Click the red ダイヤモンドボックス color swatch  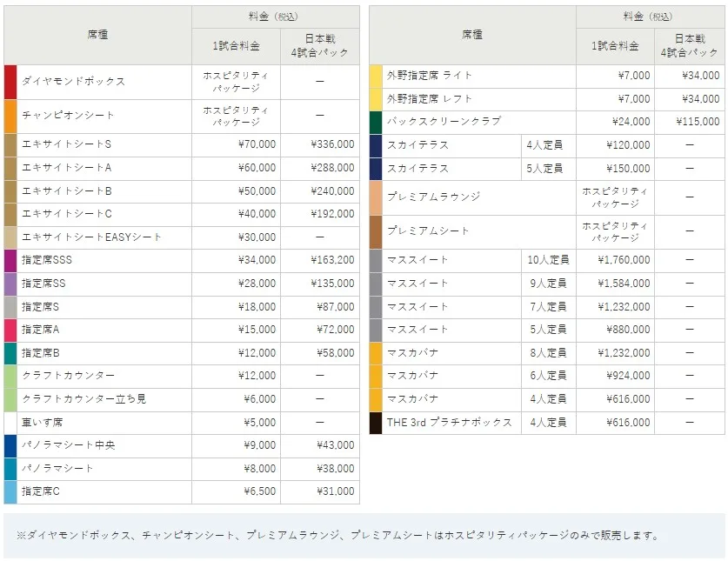tap(10, 82)
